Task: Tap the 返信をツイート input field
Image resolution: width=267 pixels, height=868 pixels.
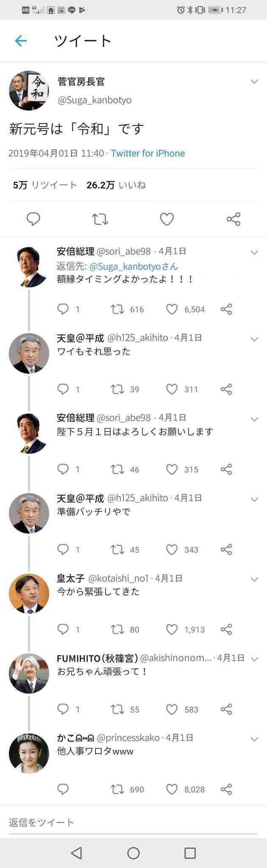Action: point(133,823)
